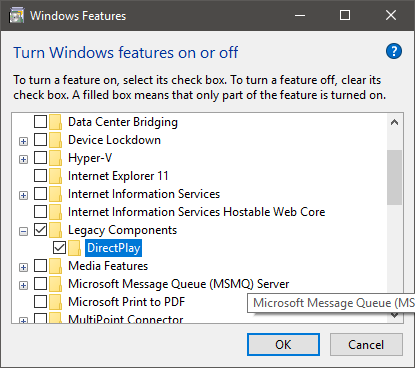Uncheck the Legacy Components checkbox
The width and height of the screenshot is (415, 368).
pos(40,230)
